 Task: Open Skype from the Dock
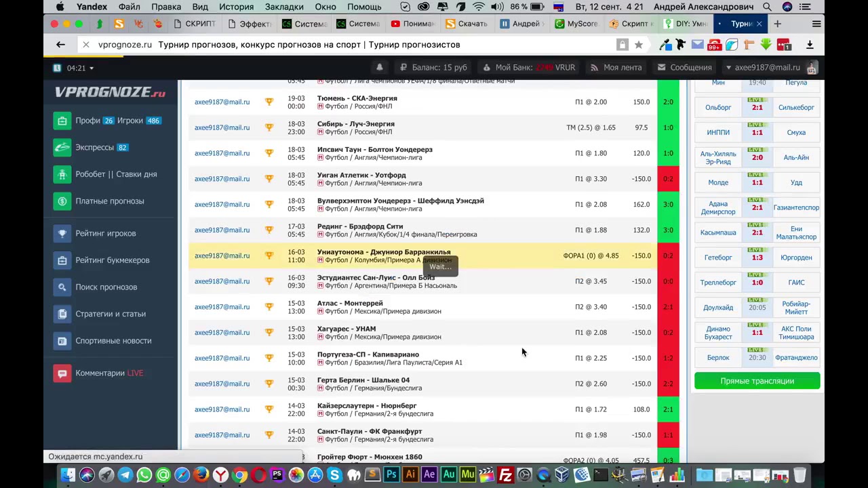click(334, 475)
